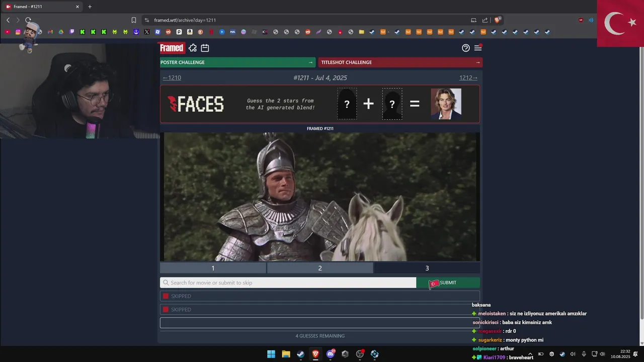Screen dimensions: 644x362
Task: Click the Submit button
Action: click(448, 283)
